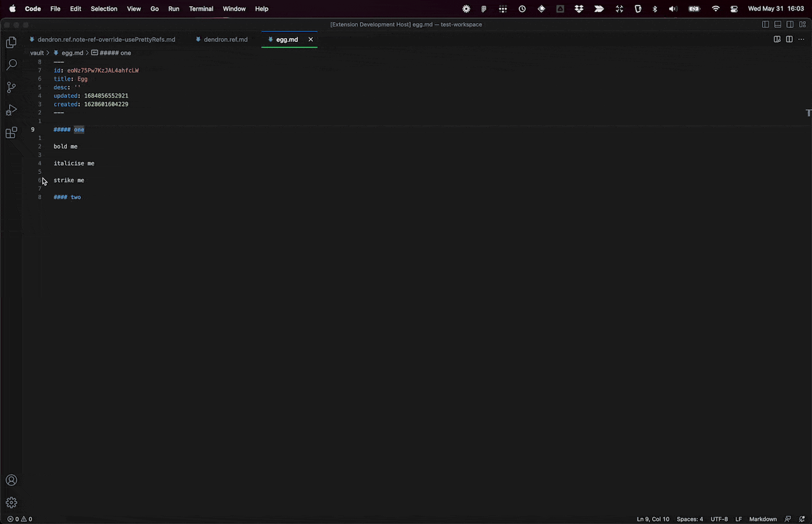This screenshot has width=812, height=524.
Task: Click 'Ln 9, Col 10' to go to a line
Action: 653,519
